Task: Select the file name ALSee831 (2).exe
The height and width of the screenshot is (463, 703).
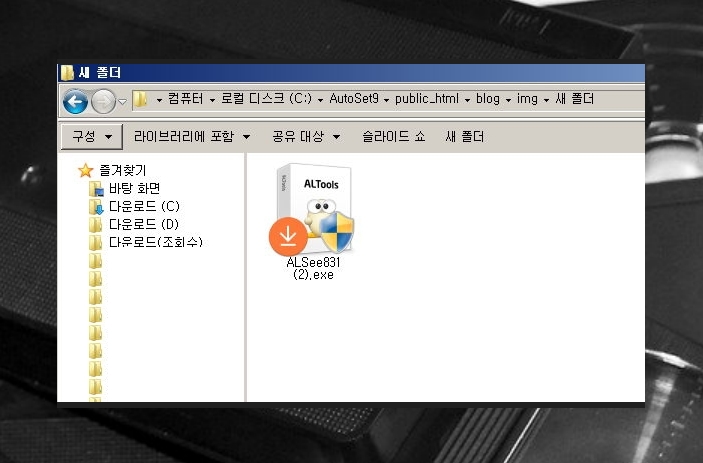Action: [313, 268]
